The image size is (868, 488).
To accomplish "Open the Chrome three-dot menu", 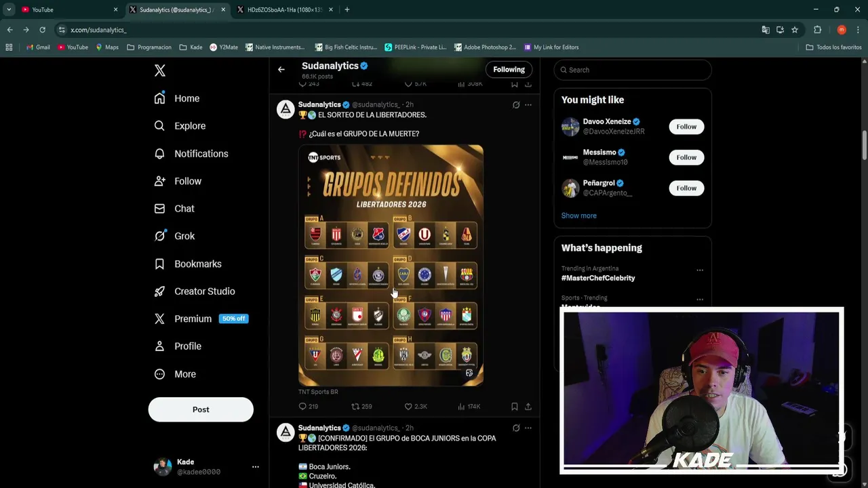I will (858, 30).
